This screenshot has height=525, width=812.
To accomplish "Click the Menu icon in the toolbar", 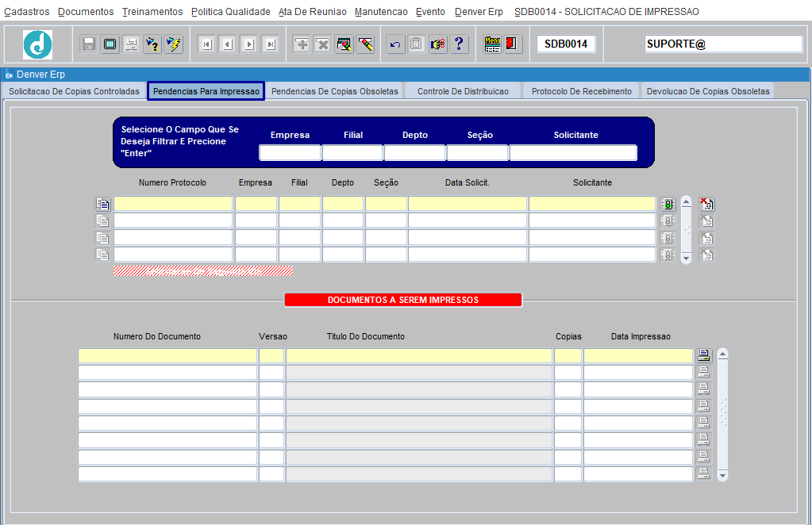I will point(492,44).
